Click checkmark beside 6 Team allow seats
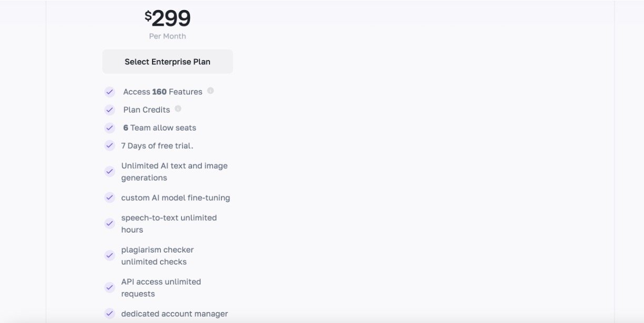The image size is (644, 323). pyautogui.click(x=109, y=128)
